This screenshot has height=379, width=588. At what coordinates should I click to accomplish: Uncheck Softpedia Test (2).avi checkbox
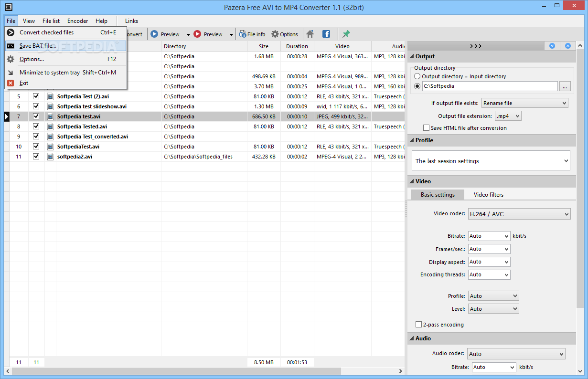36,96
